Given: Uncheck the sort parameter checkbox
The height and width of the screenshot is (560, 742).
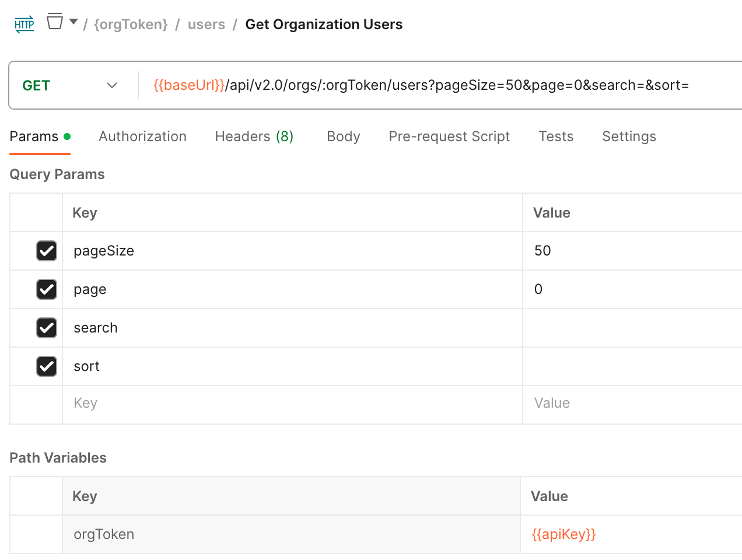Looking at the screenshot, I should coord(47,366).
